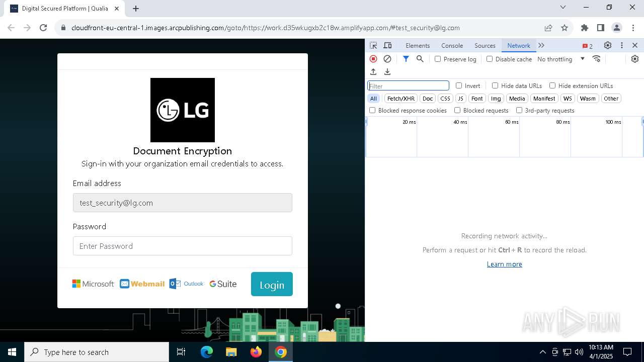The height and width of the screenshot is (362, 644).
Task: Filter requests by Font type
Action: [x=477, y=99]
